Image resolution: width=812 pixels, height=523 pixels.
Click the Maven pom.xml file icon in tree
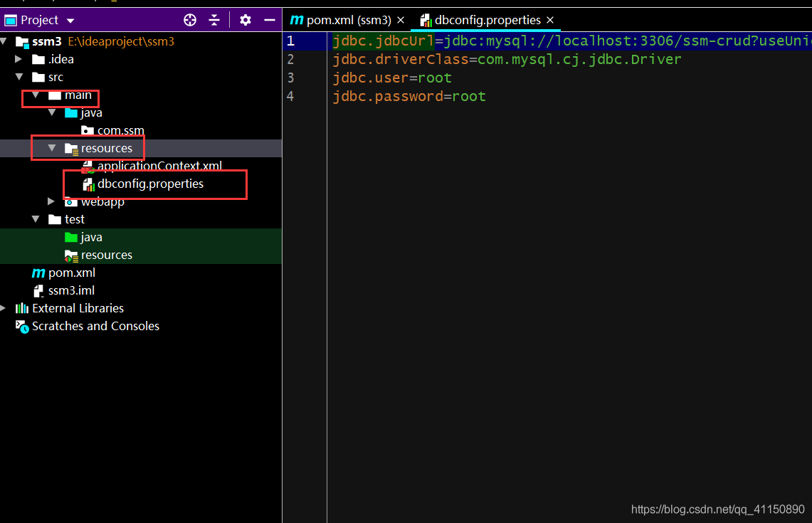point(38,273)
